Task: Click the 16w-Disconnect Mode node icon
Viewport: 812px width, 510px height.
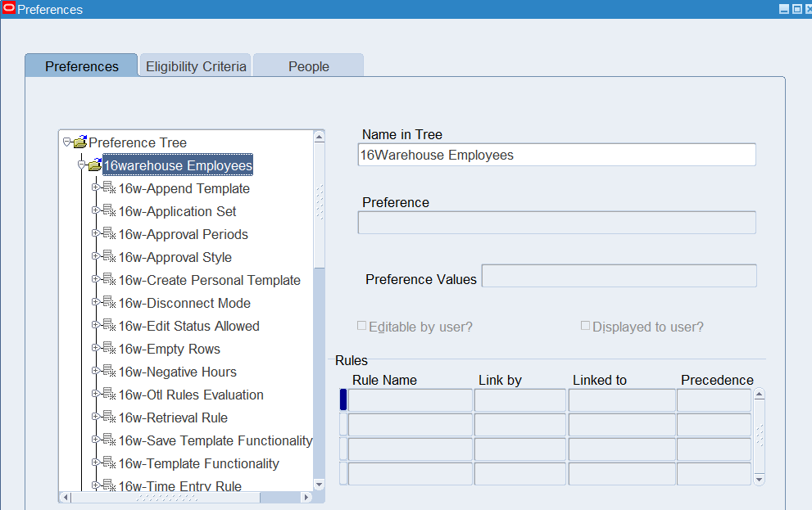Action: point(109,303)
